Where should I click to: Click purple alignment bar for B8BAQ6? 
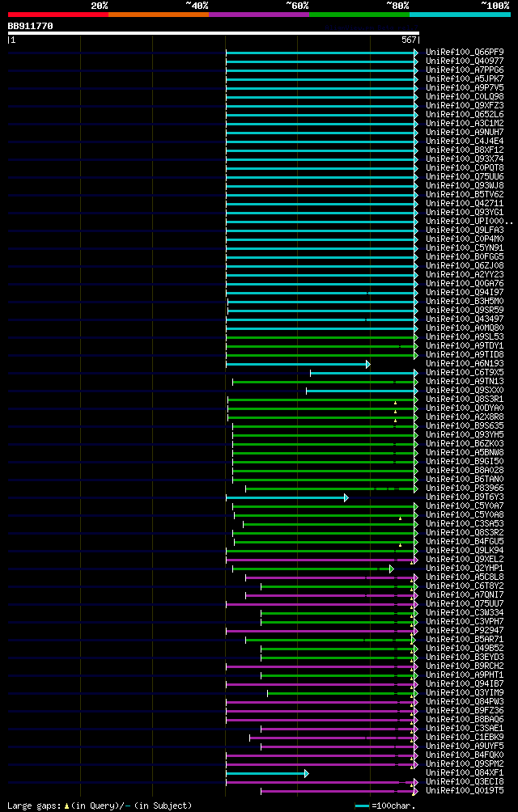point(321,720)
